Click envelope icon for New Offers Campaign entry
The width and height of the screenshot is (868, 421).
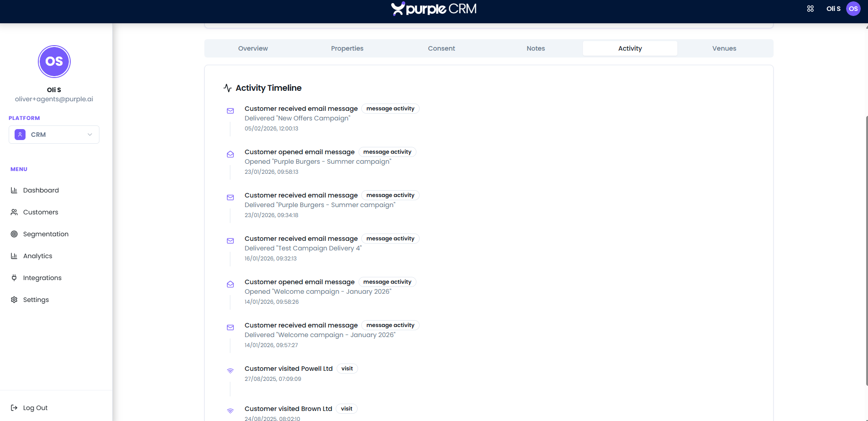coord(230,111)
